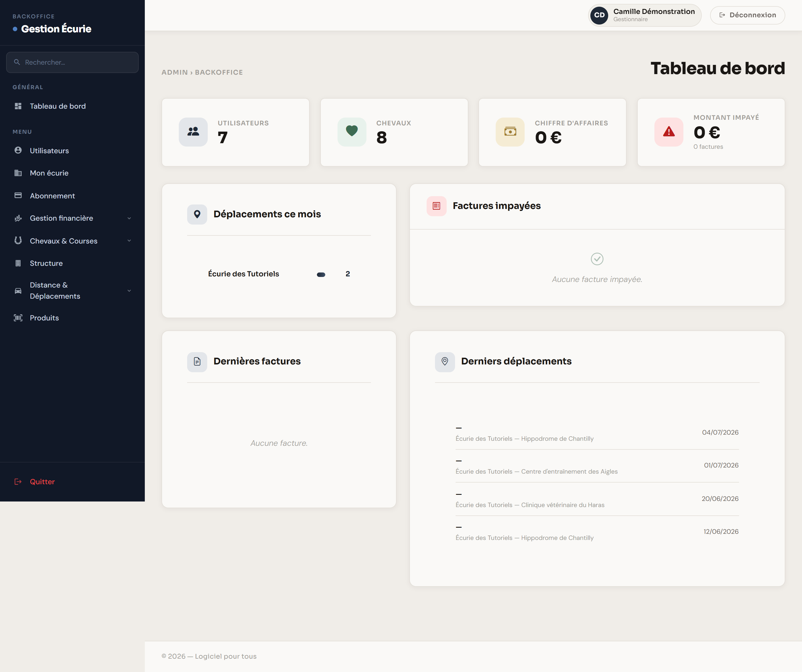Image resolution: width=802 pixels, height=672 pixels.
Task: Click the Structure building icon
Action: pyautogui.click(x=18, y=263)
